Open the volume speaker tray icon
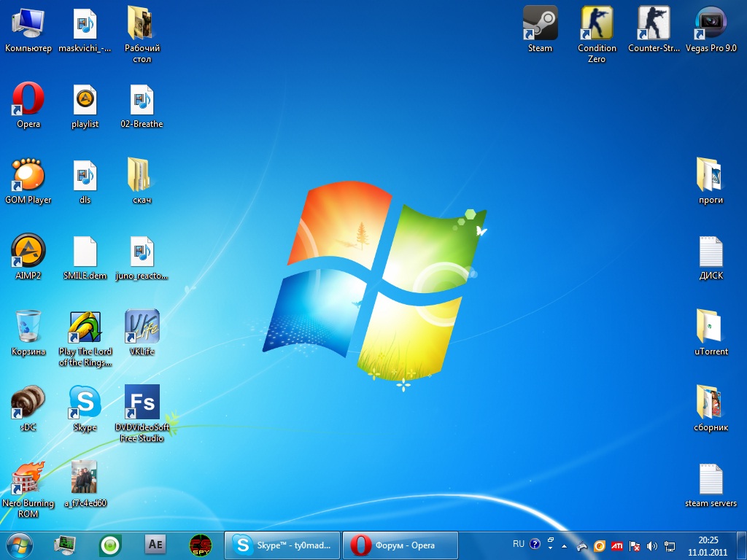Image resolution: width=747 pixels, height=560 pixels. point(651,546)
